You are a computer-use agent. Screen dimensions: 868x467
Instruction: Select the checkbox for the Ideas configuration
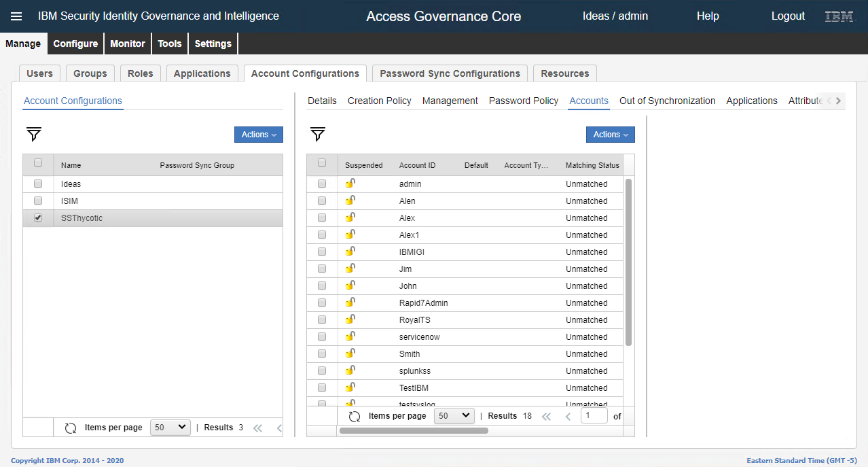[x=38, y=184]
